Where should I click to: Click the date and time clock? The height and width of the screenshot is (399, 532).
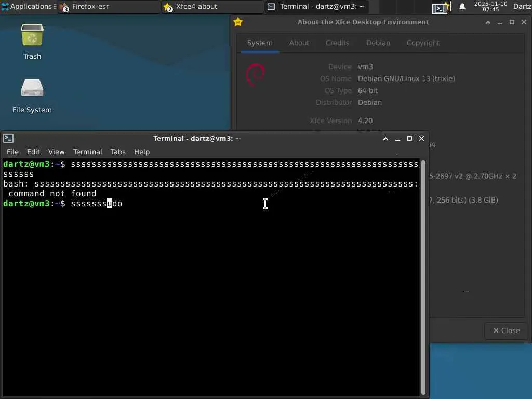490,6
